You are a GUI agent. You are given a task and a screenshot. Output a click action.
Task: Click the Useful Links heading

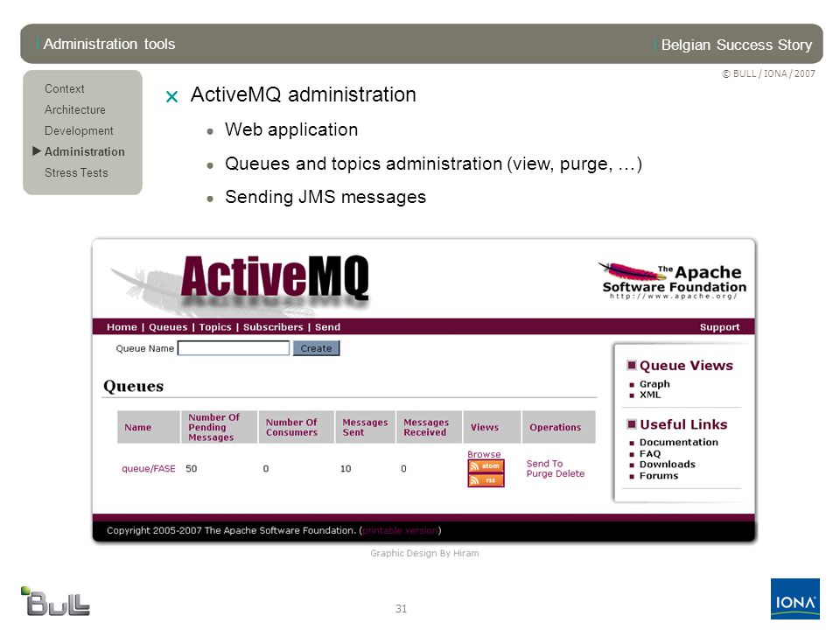tap(683, 425)
